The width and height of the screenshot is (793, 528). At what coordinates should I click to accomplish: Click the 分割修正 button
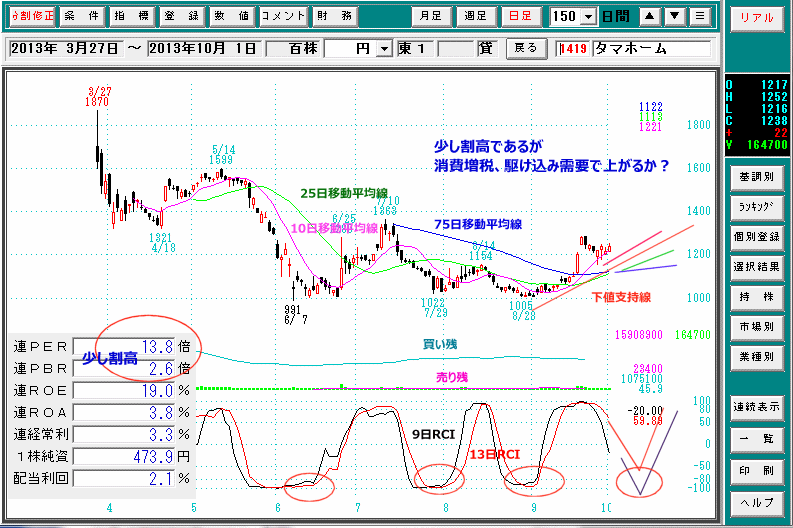click(32, 16)
